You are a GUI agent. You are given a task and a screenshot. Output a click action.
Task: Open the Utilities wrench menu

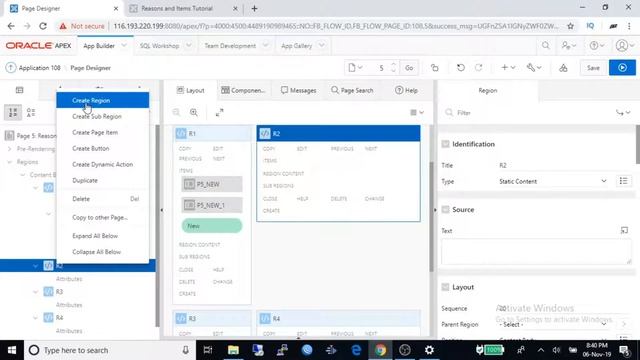pos(534,68)
